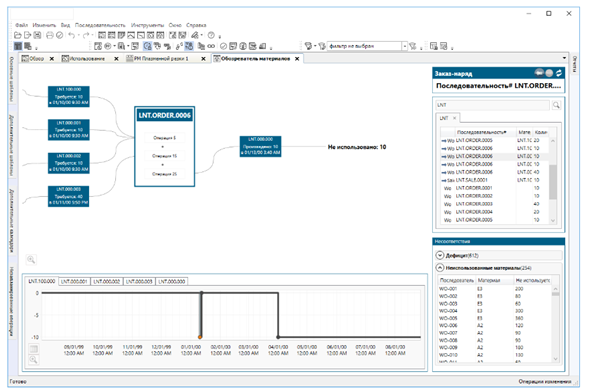Click the grey circle icon in Заказ-наряд header
Viewport: 596px width, 392px height.
click(549, 73)
